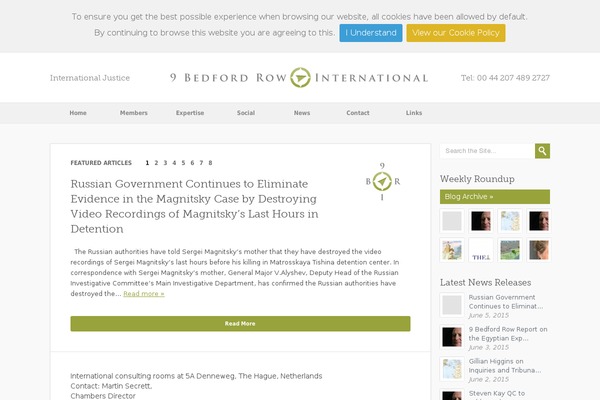The width and height of the screenshot is (600, 400).
Task: Click the June 5, 2015 date
Action: (489, 315)
